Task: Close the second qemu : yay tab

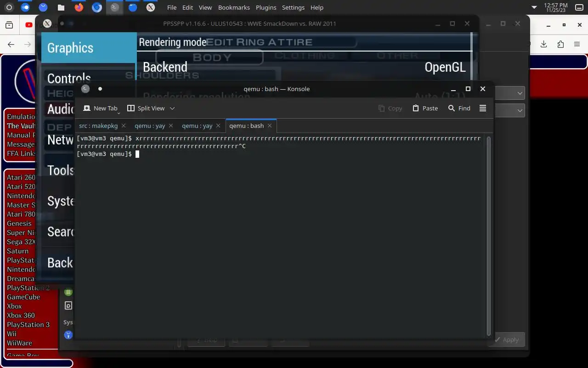Action: [218, 126]
